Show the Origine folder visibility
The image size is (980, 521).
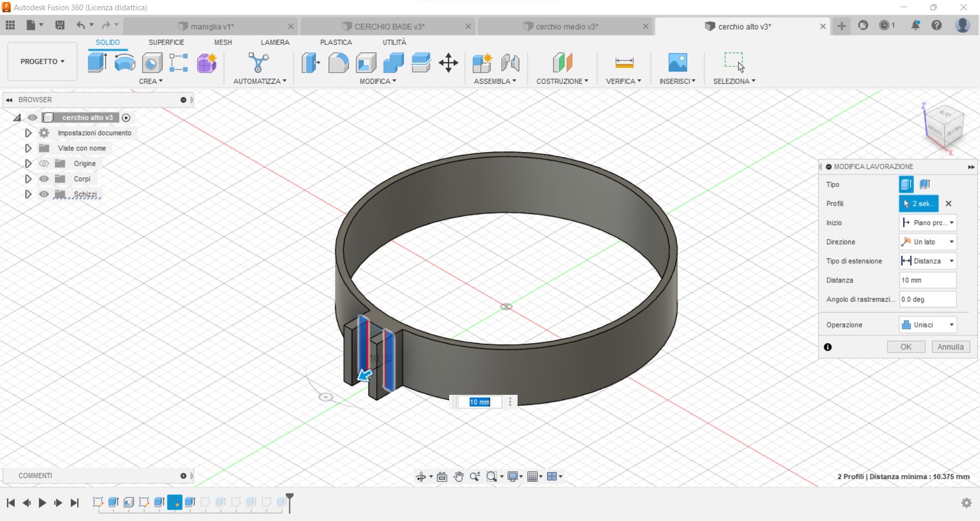(x=44, y=163)
